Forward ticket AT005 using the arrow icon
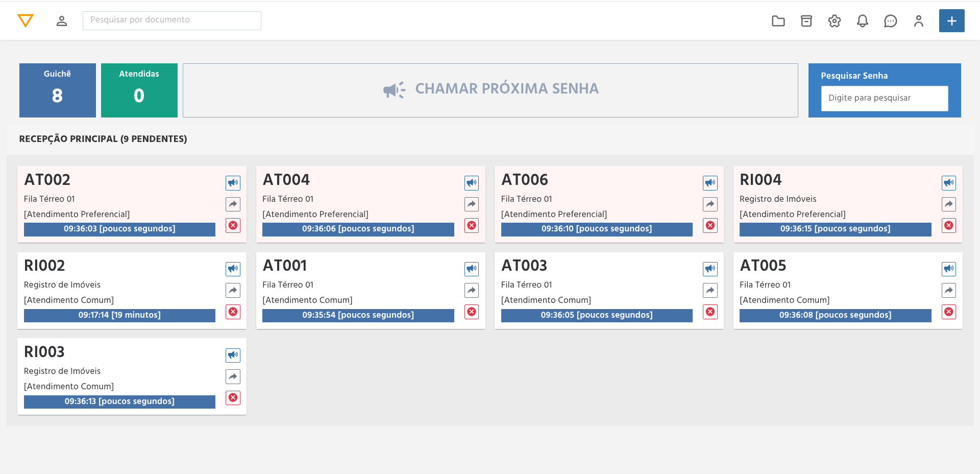The image size is (980, 474). pyautogui.click(x=948, y=290)
